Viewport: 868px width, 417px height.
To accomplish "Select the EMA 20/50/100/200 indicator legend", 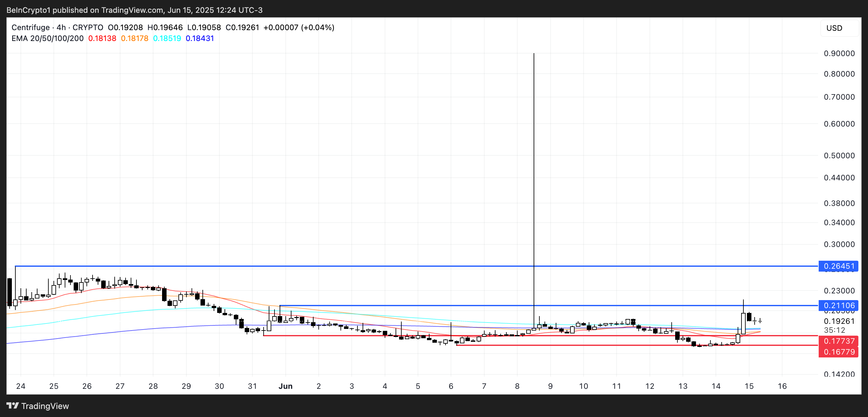I will click(47, 38).
